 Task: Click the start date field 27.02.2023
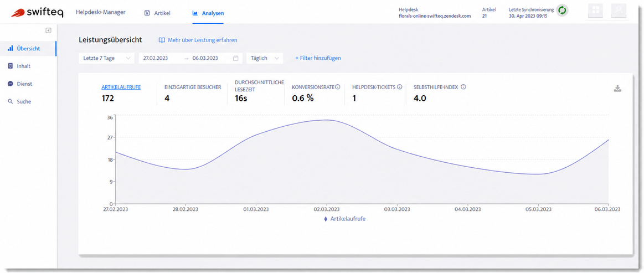pyautogui.click(x=156, y=58)
